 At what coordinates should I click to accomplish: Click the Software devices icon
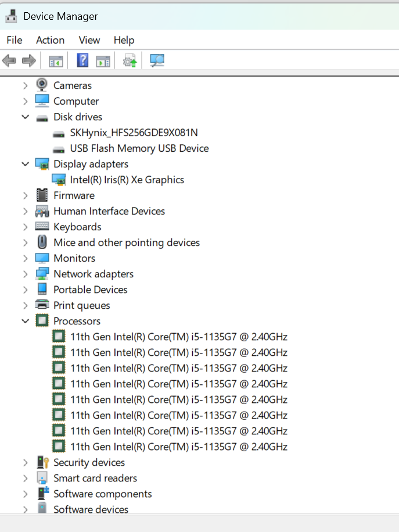tap(42, 508)
